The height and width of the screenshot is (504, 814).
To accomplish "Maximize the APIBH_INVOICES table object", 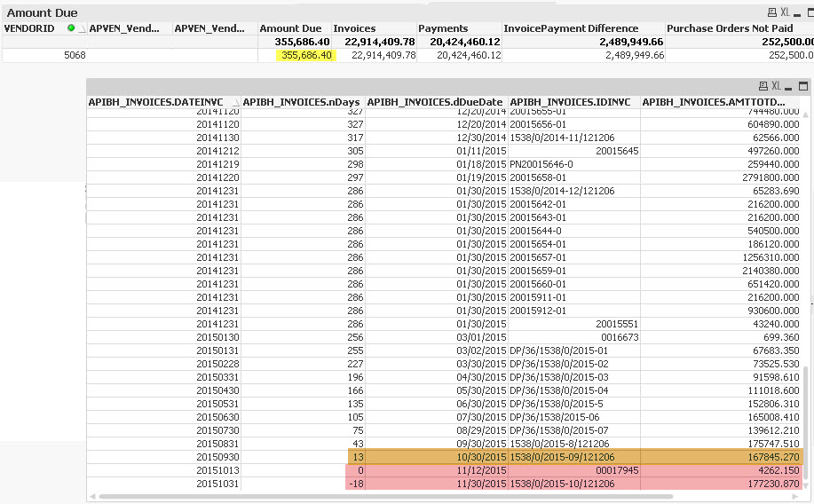I will [x=802, y=86].
